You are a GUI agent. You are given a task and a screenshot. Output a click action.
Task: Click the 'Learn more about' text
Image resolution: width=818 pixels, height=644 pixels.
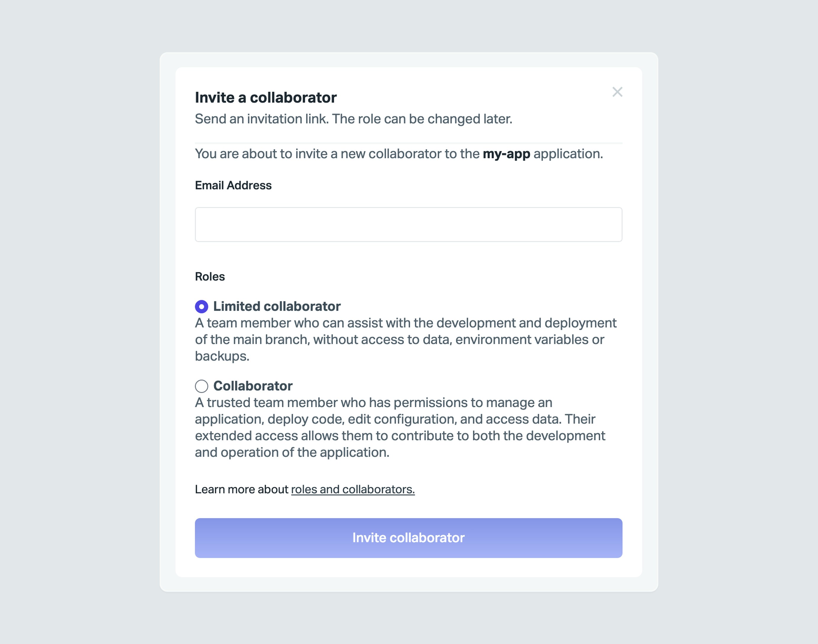coord(241,489)
